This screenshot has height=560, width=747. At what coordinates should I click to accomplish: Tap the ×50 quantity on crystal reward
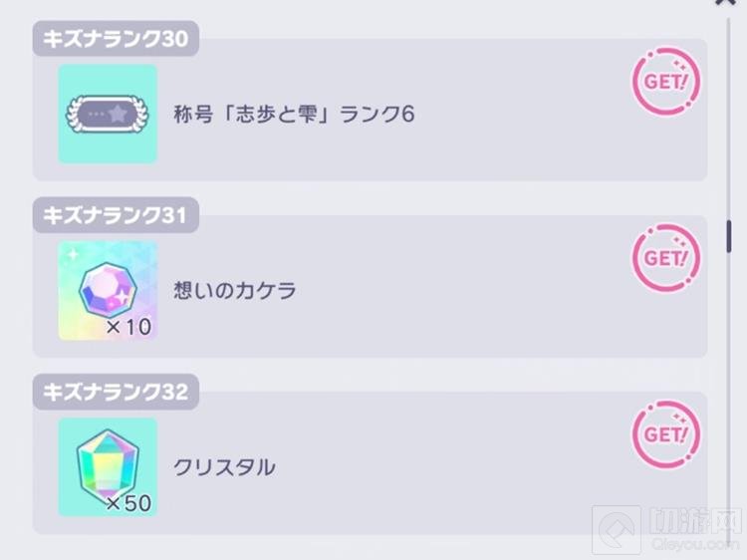coord(128,503)
